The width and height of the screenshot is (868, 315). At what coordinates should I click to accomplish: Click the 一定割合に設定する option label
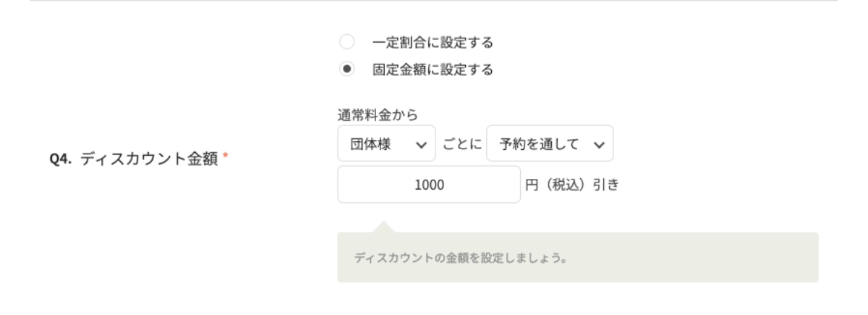(432, 43)
